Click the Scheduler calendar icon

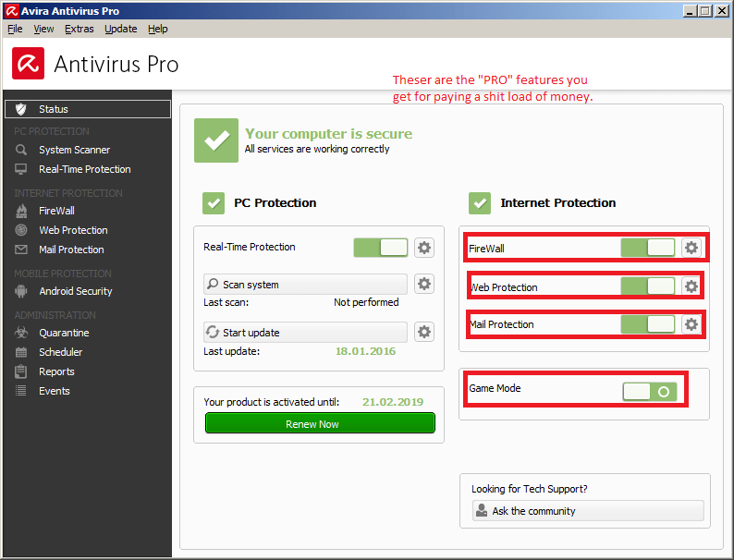pos(21,352)
